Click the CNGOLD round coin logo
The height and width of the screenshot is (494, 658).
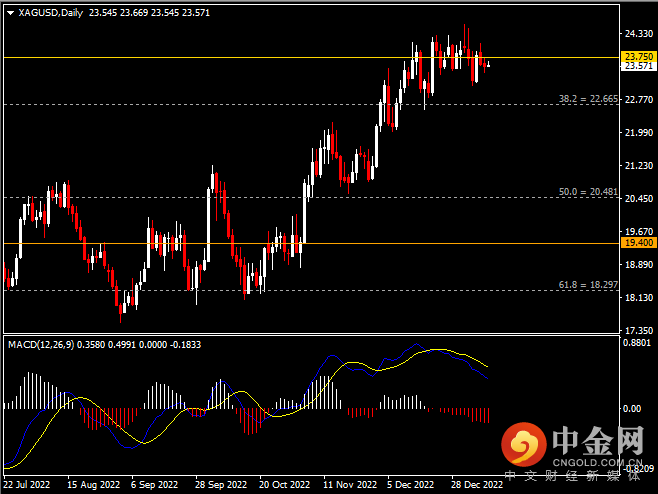click(522, 444)
